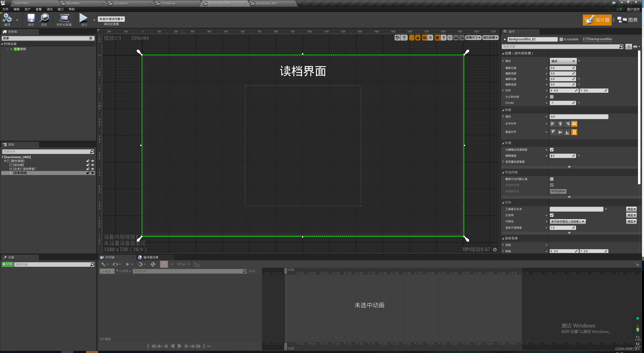Open the 可视性 visibility dropdown

tap(568, 221)
